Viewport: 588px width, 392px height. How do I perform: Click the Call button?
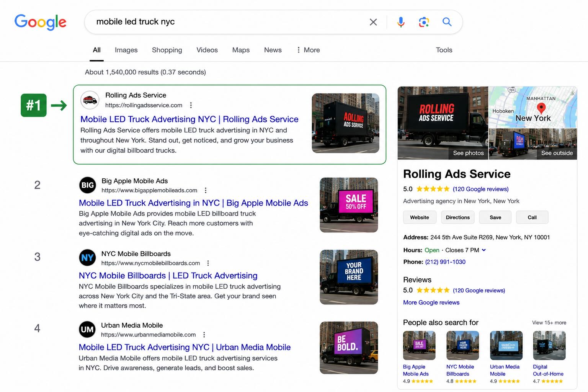click(532, 217)
